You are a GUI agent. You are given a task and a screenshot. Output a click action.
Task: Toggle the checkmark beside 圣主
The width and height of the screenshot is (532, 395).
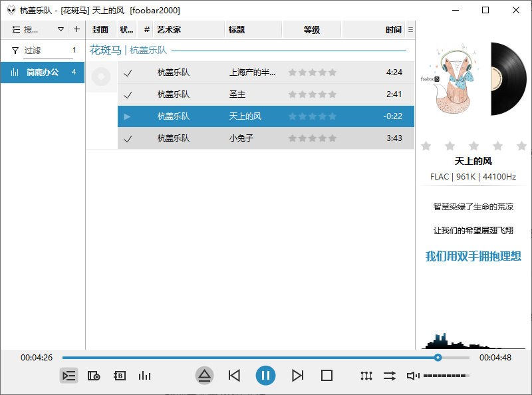tap(128, 94)
